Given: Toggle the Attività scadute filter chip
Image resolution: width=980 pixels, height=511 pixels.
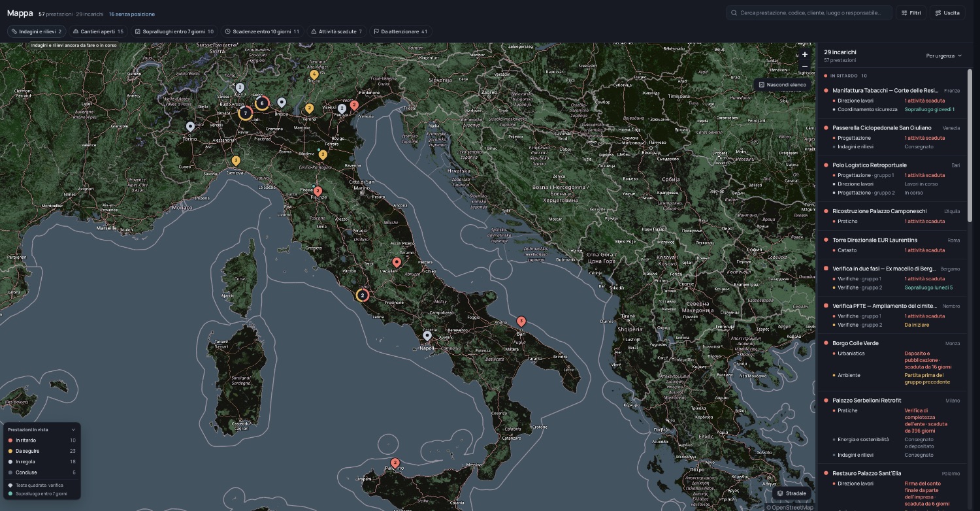Looking at the screenshot, I should point(336,31).
